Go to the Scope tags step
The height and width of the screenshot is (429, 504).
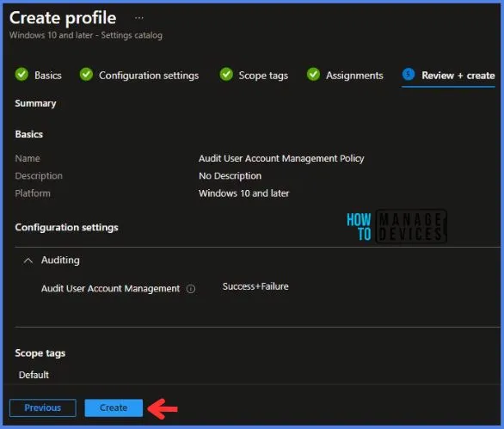tap(263, 76)
